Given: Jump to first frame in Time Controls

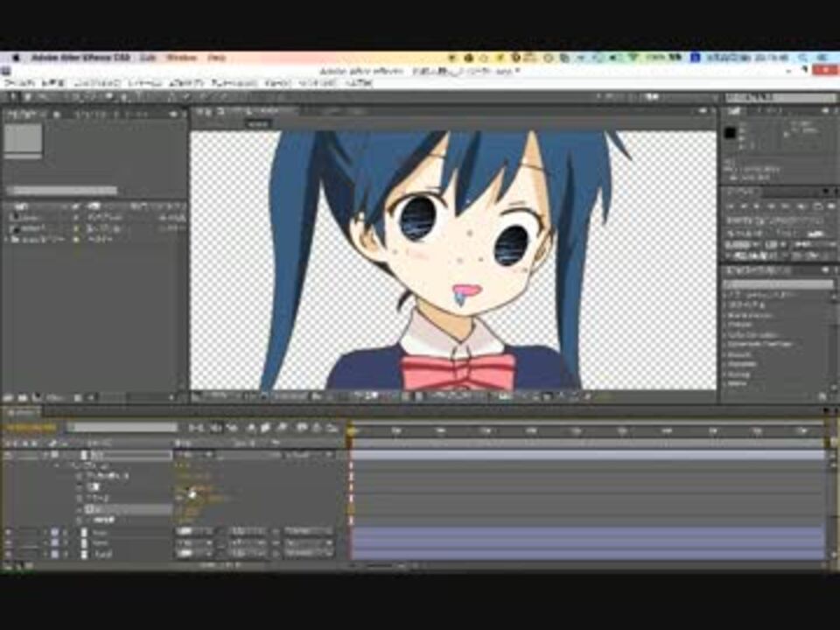Looking at the screenshot, I should [x=731, y=206].
